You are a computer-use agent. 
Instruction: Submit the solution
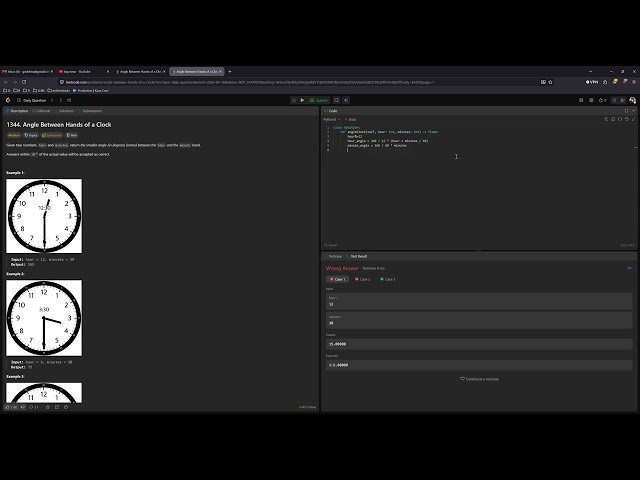tap(319, 100)
